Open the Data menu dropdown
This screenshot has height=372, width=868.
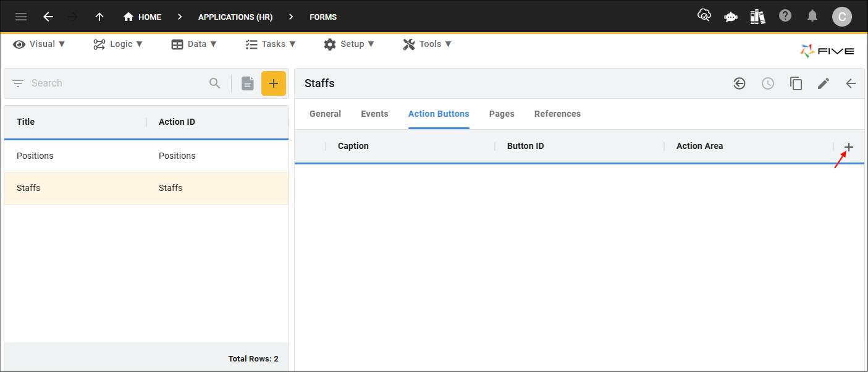tap(194, 44)
